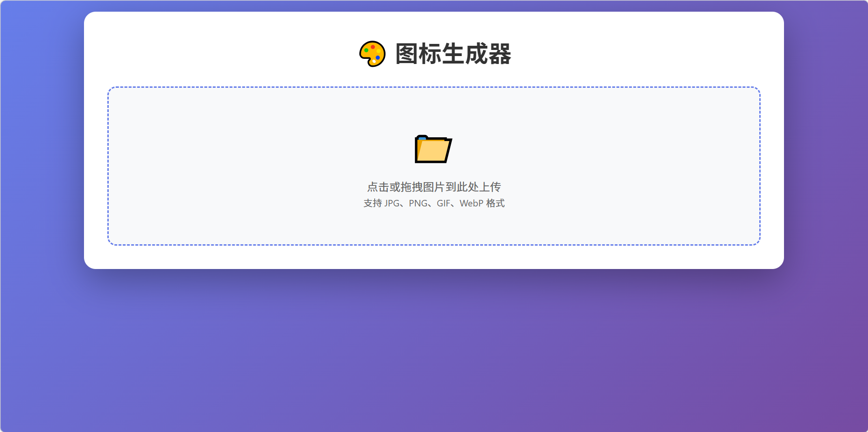Image resolution: width=868 pixels, height=432 pixels.
Task: Click the WebP format label
Action: pyautogui.click(x=471, y=203)
